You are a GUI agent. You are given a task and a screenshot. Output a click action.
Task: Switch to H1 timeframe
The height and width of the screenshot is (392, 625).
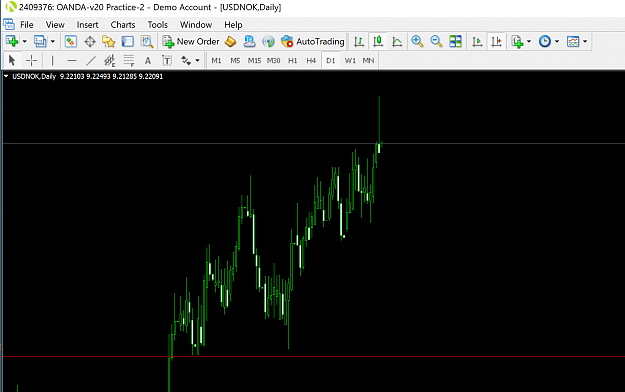[x=293, y=61]
